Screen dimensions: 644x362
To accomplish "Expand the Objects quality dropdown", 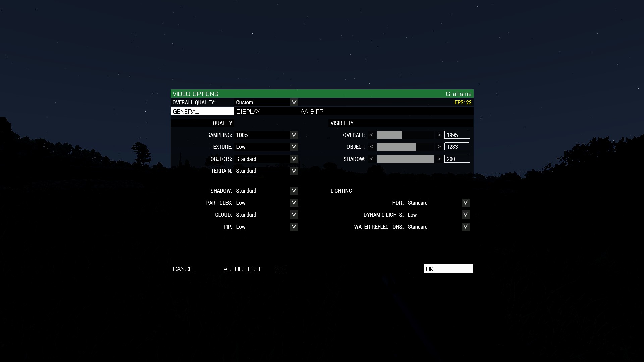I will [x=294, y=159].
